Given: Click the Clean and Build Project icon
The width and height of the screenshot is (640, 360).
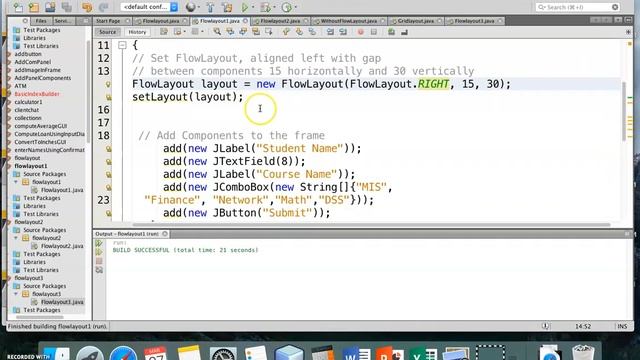Looking at the screenshot, I should coord(227,7).
